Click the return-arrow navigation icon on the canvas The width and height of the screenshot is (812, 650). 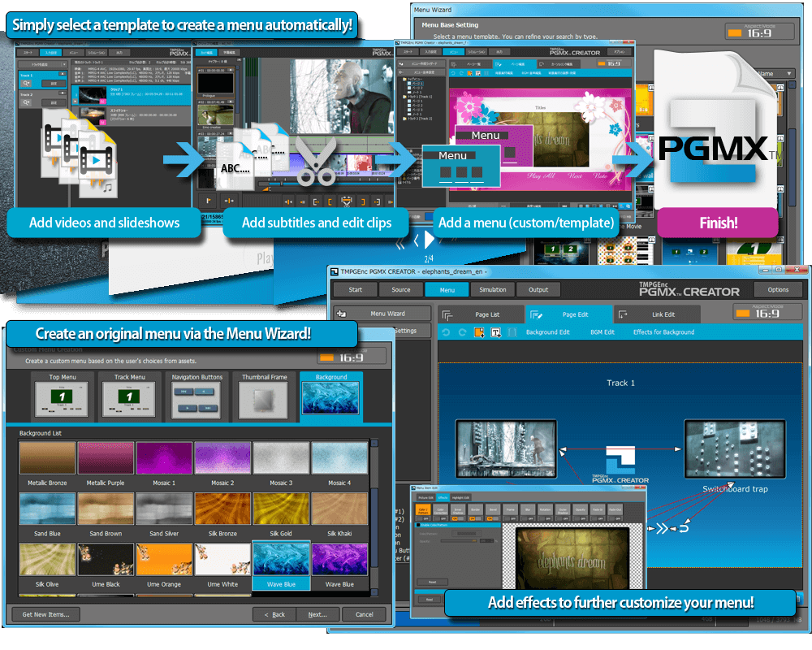point(684,528)
